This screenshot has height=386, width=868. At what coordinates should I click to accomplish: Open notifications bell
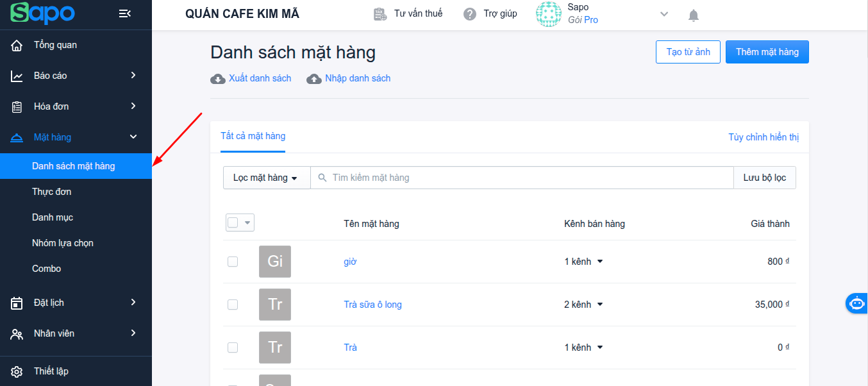pyautogui.click(x=694, y=15)
